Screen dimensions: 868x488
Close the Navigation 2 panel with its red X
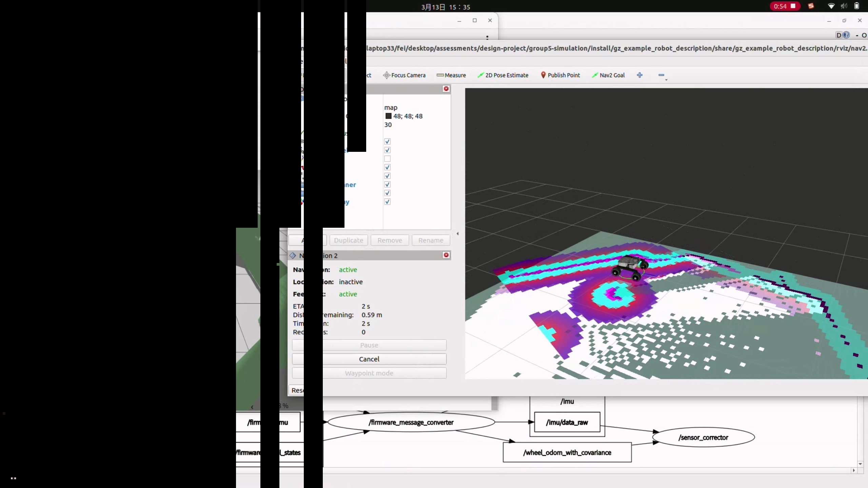446,255
